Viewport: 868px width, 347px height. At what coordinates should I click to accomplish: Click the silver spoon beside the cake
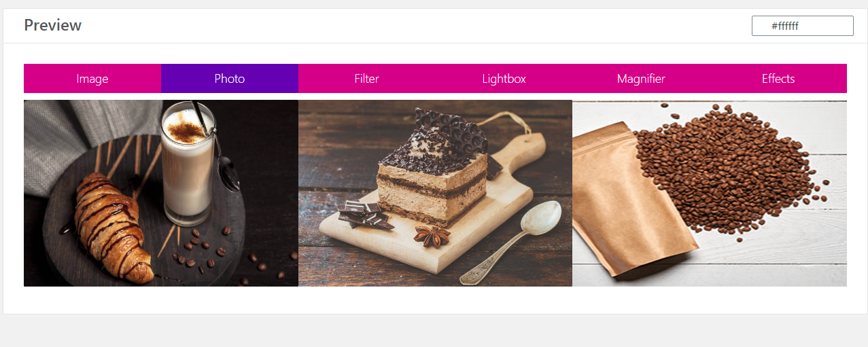[x=511, y=242]
